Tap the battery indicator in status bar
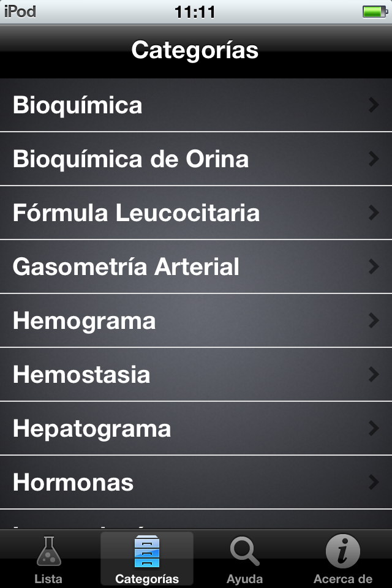The width and height of the screenshot is (392, 588). tap(373, 12)
